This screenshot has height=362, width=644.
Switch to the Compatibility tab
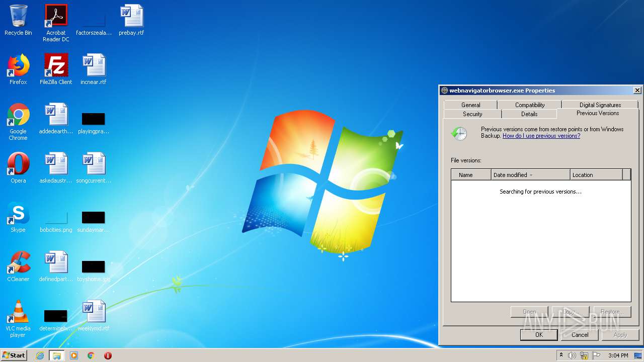[530, 105]
